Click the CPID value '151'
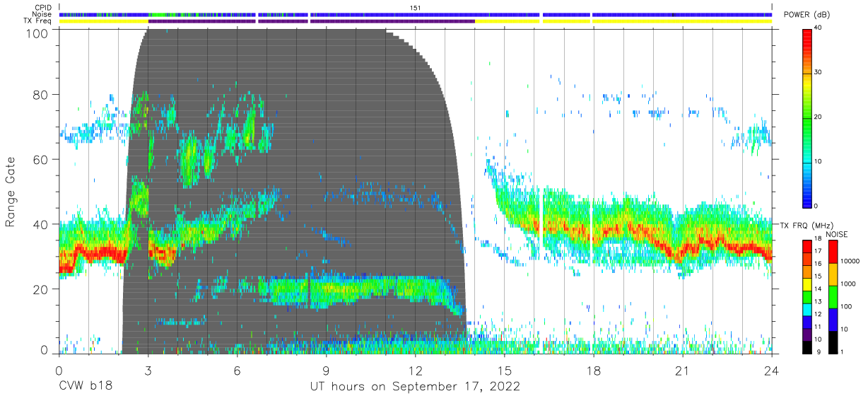This screenshot has height=401, width=868. pos(415,7)
